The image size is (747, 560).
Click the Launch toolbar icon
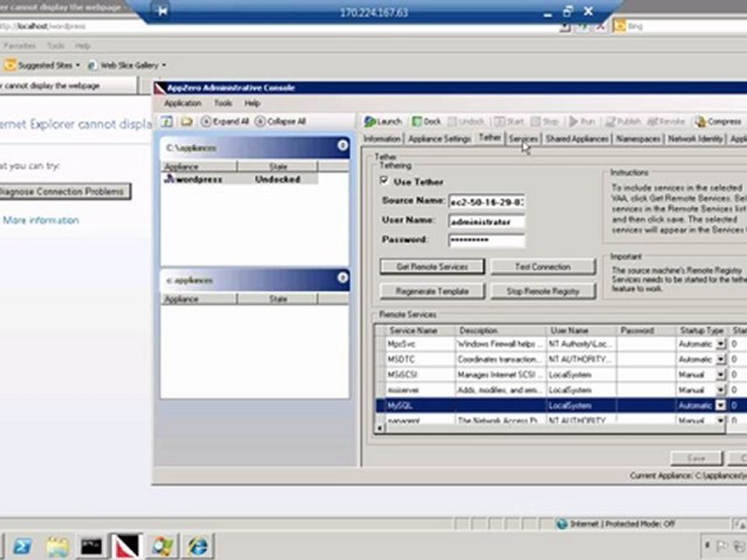(x=370, y=121)
